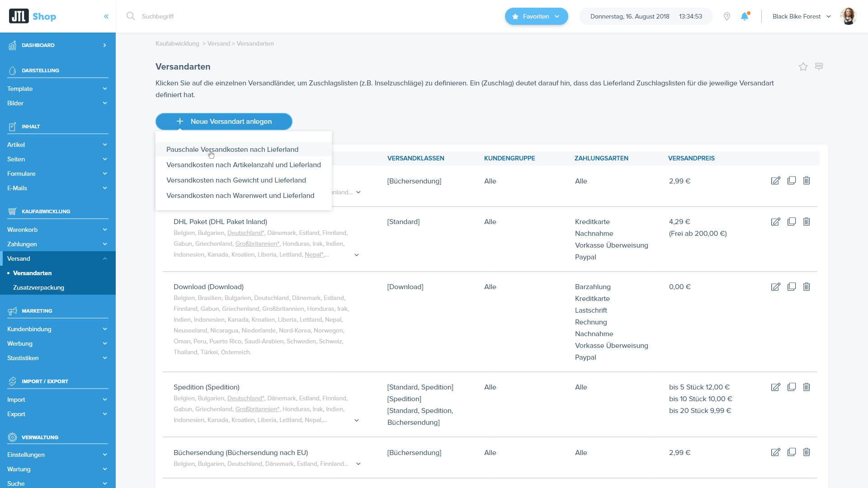
Task: Expand the Black Bike Forest account menu
Action: pos(802,16)
